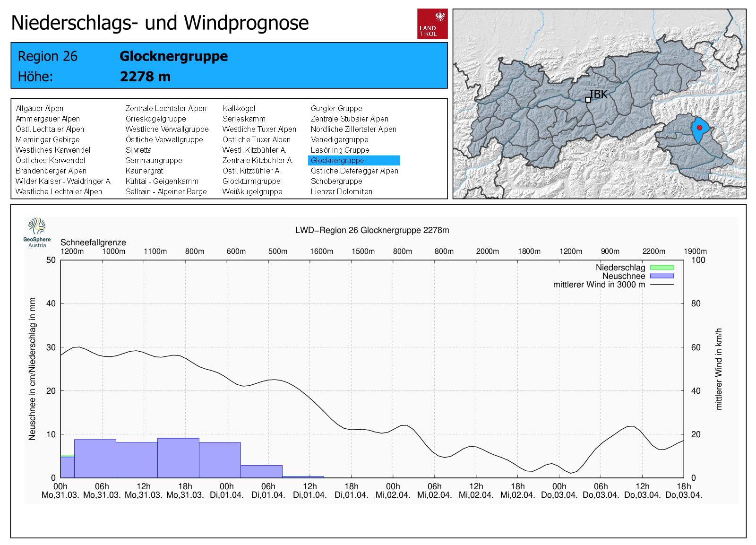Screen dimensions: 756x545
Task: Open Kühtai - Geigenkamm forecast
Action: (x=162, y=181)
